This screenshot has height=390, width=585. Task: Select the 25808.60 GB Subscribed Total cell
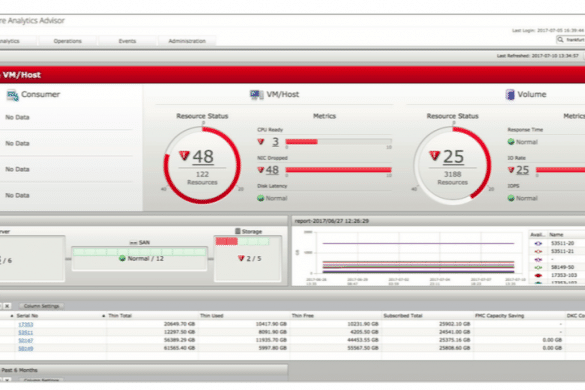(x=454, y=348)
